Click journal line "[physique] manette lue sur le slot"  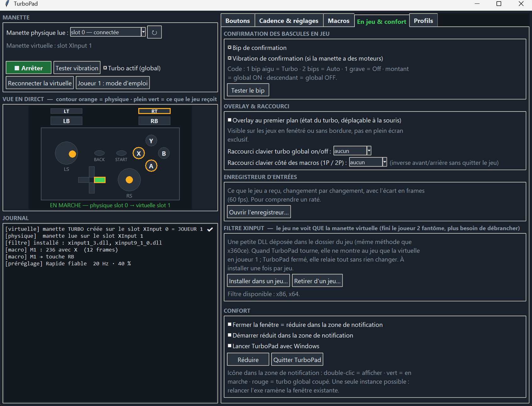(x=74, y=236)
